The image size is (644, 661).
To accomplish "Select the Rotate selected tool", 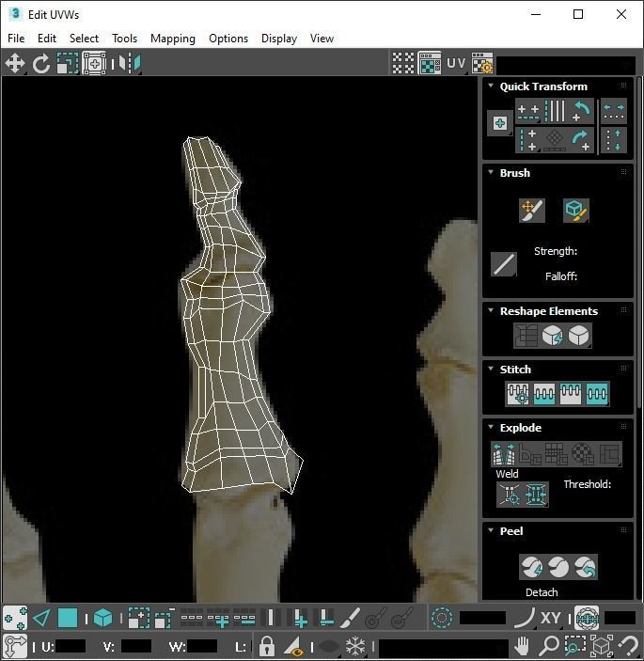I will (x=41, y=64).
